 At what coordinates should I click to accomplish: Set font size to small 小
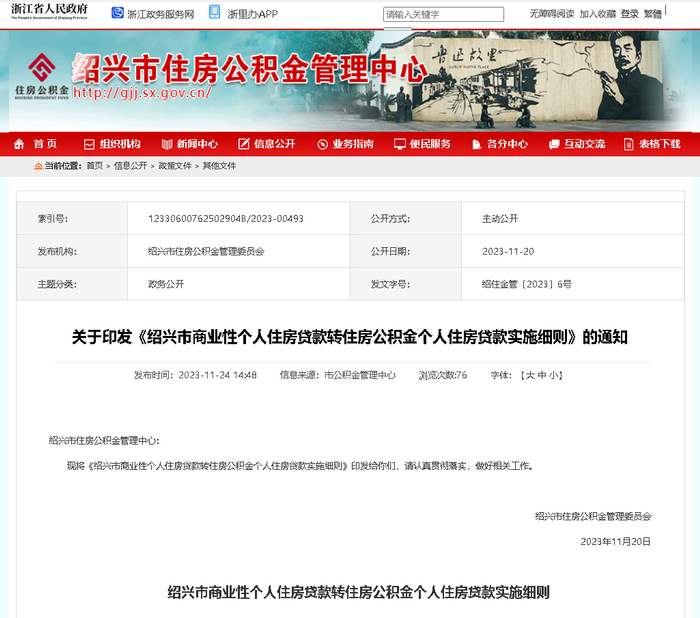[554, 375]
